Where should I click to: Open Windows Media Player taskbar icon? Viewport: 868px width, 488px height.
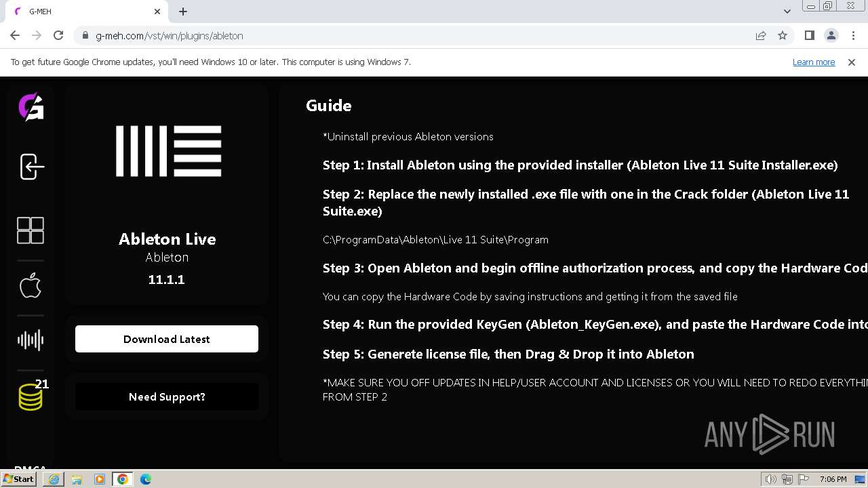pos(100,479)
